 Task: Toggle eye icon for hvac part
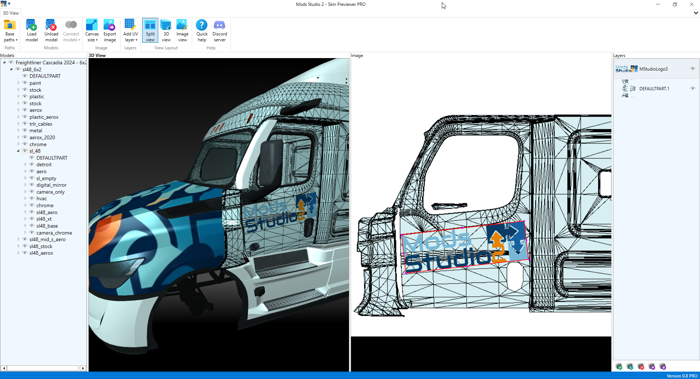[x=32, y=199]
